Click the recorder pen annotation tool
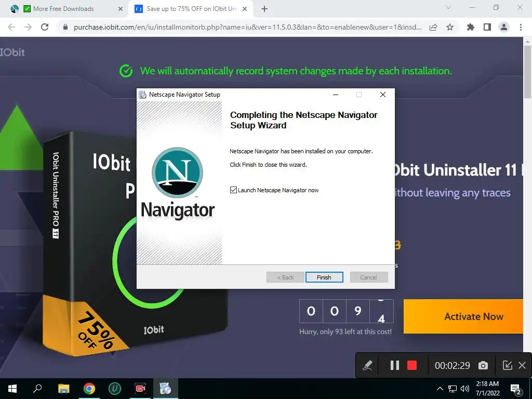The width and height of the screenshot is (532, 399). (x=368, y=365)
